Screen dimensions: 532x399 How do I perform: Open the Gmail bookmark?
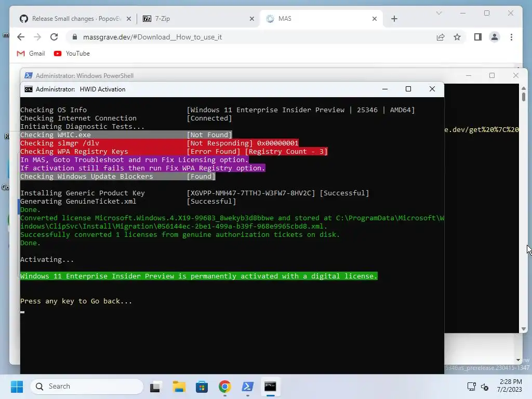point(31,54)
